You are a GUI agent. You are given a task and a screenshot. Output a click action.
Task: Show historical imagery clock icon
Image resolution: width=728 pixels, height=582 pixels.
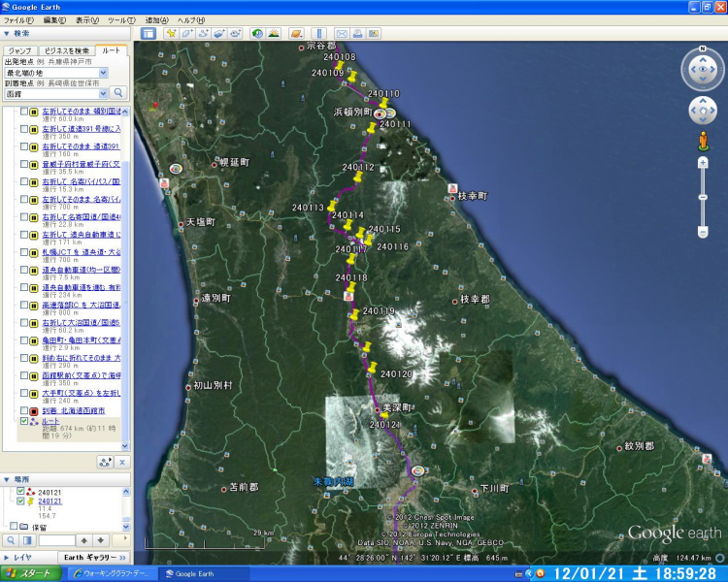coord(257,33)
